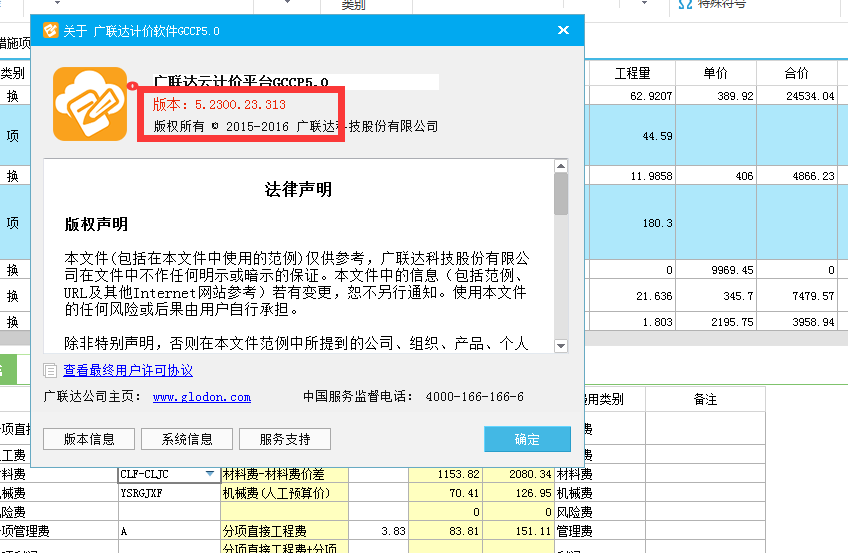This screenshot has height=553, width=848.
Task: Select the cell with value 1153.82
Action: pos(445,474)
